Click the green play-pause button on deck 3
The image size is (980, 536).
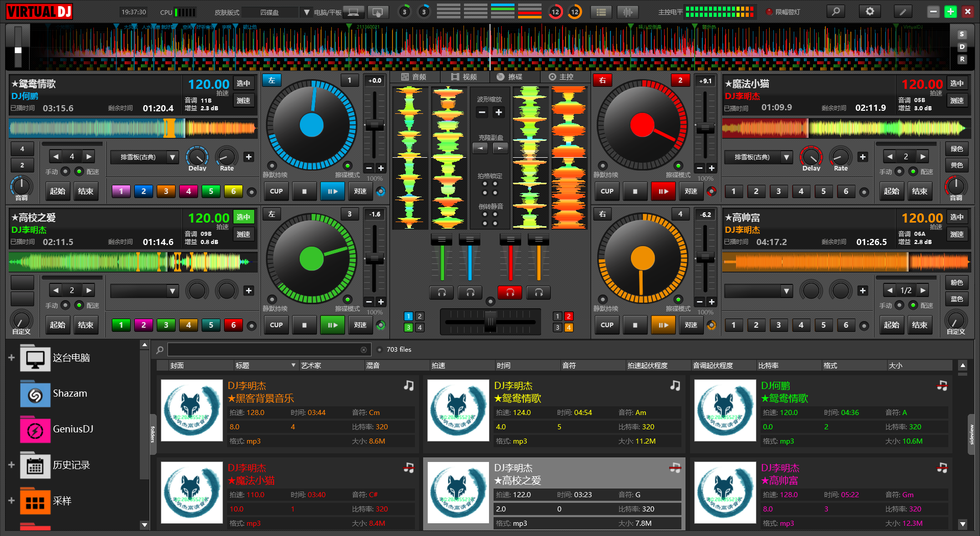point(332,325)
